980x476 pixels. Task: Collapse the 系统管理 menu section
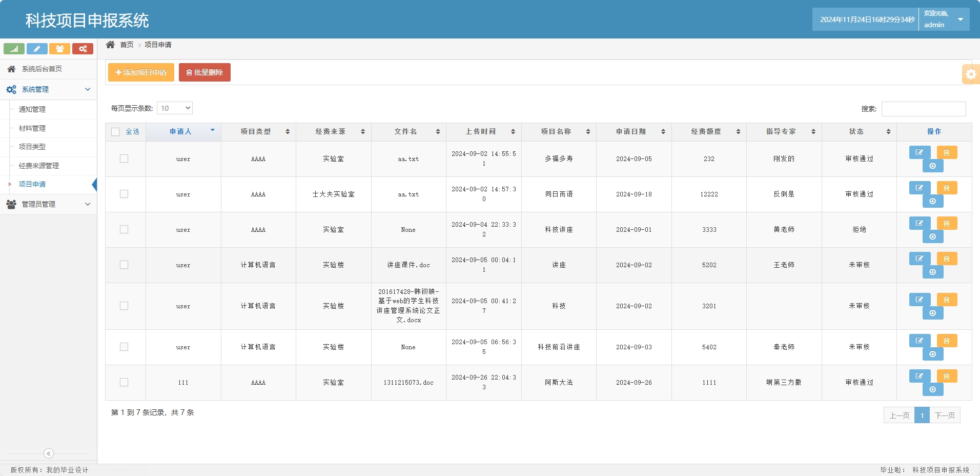click(48, 89)
